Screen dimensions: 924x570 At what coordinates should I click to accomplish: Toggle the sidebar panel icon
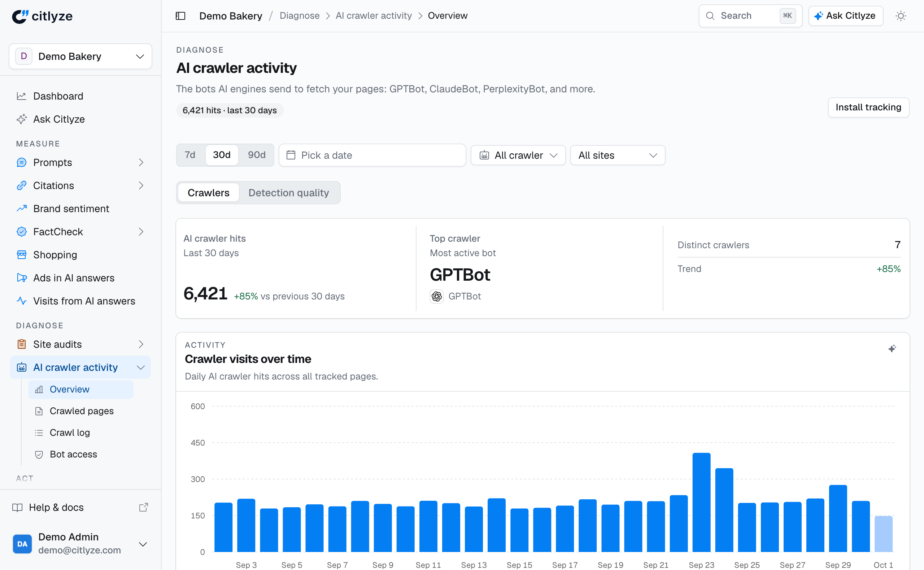pyautogui.click(x=180, y=16)
